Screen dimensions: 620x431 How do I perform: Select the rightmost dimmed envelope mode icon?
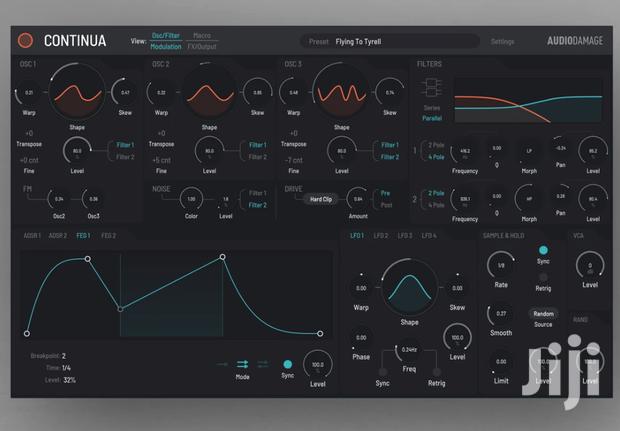point(263,364)
